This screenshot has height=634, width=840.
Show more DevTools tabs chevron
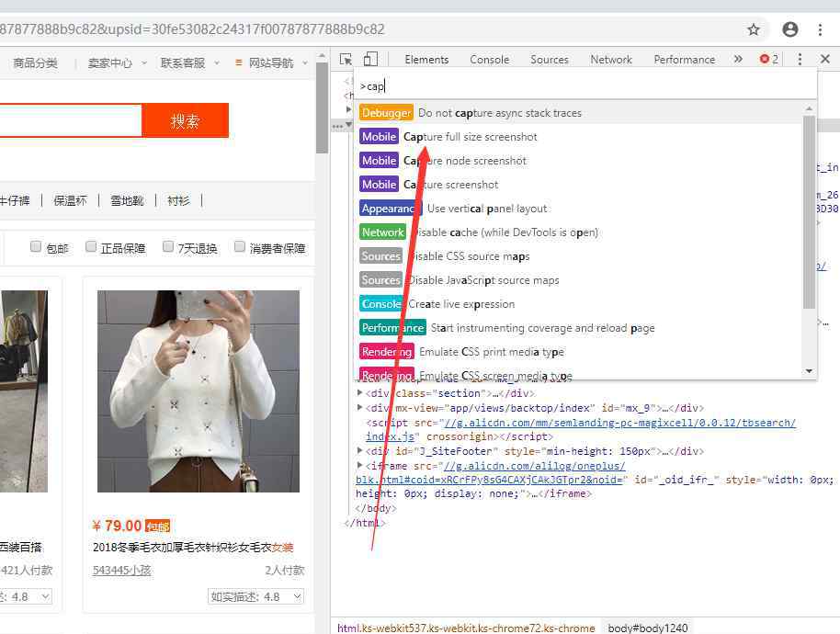[x=738, y=60]
